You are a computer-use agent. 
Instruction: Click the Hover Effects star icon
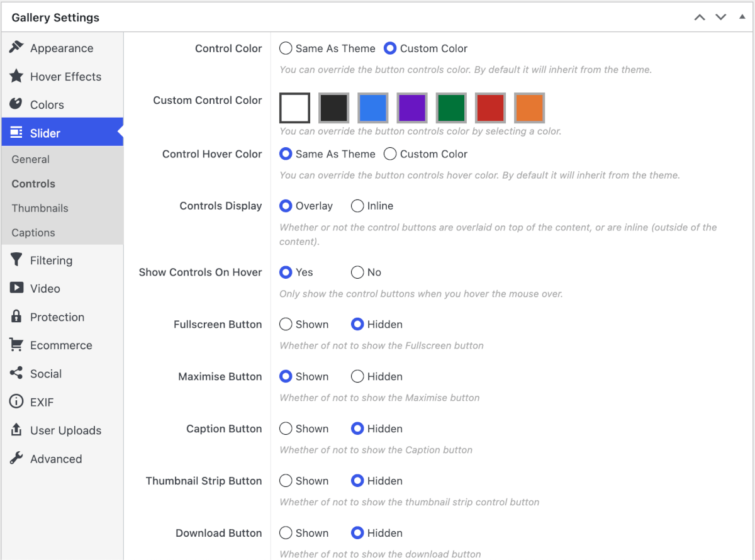click(x=16, y=76)
